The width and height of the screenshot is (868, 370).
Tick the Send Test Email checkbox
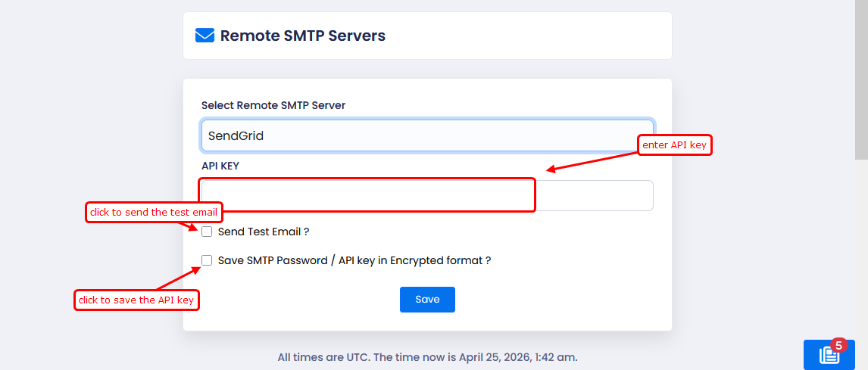click(x=207, y=232)
